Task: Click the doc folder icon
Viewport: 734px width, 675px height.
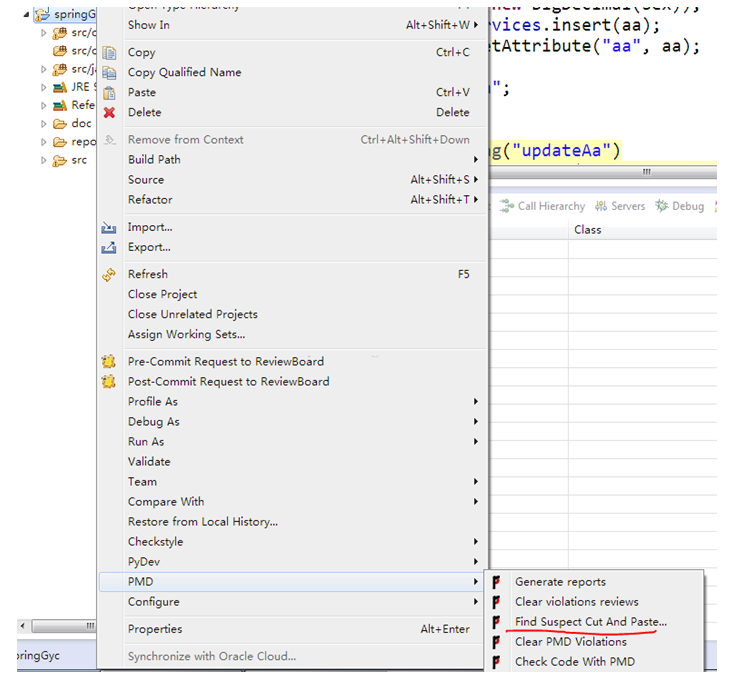Action: 59,124
